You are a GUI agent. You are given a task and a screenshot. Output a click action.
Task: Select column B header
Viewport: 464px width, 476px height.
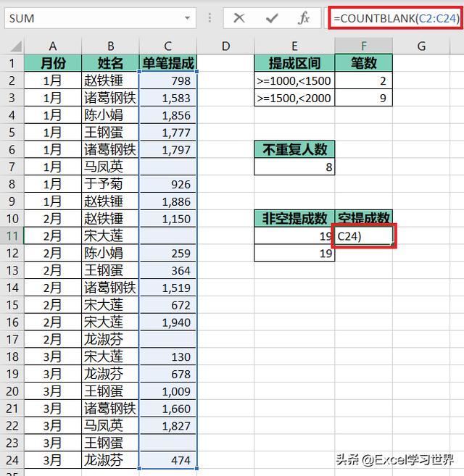[111, 46]
